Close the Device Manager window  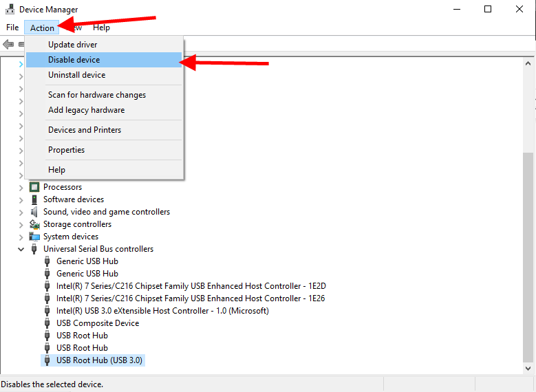(x=519, y=9)
